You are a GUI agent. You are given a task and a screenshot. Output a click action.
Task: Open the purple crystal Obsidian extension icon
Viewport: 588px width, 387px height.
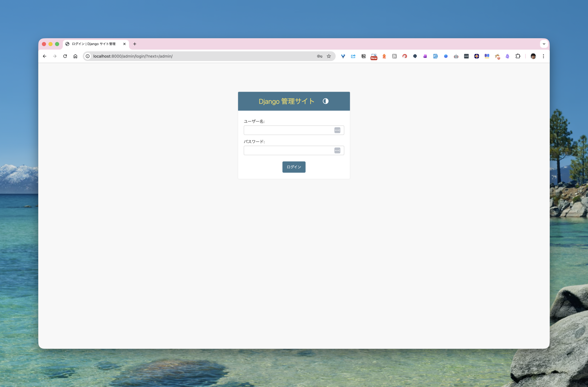[x=508, y=56]
